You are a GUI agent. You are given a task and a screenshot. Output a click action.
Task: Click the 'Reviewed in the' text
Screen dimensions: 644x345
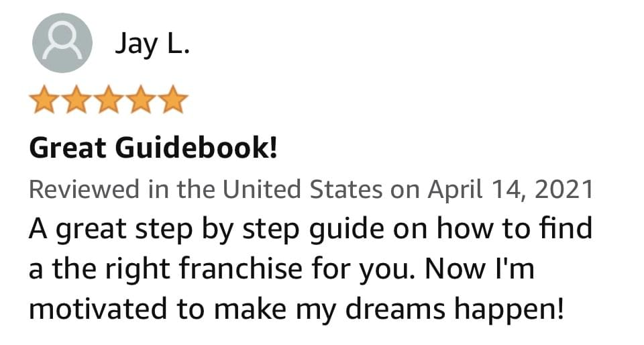click(122, 189)
